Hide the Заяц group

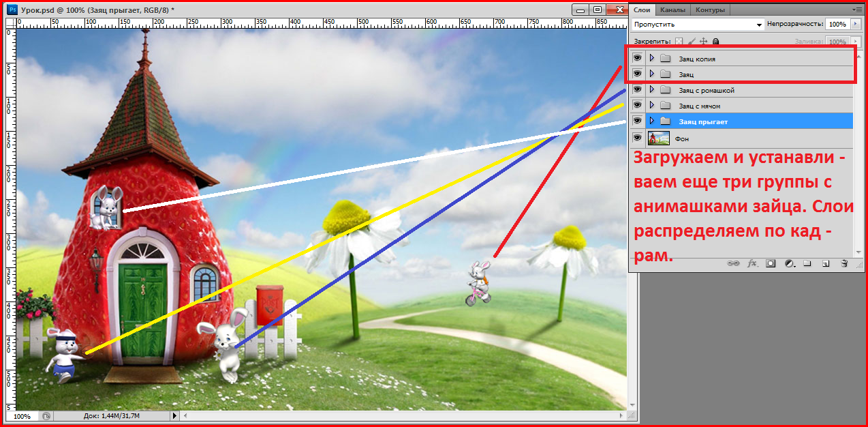[638, 74]
